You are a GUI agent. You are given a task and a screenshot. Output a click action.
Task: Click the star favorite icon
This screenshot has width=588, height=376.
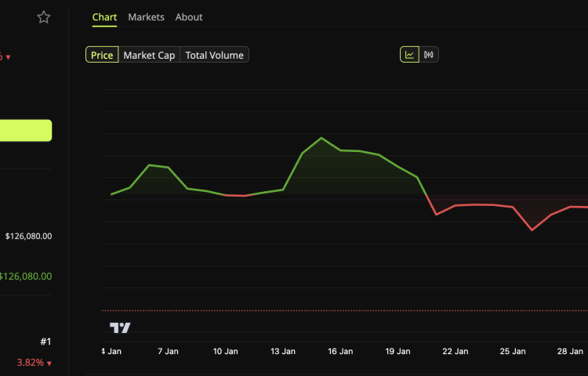pos(44,17)
